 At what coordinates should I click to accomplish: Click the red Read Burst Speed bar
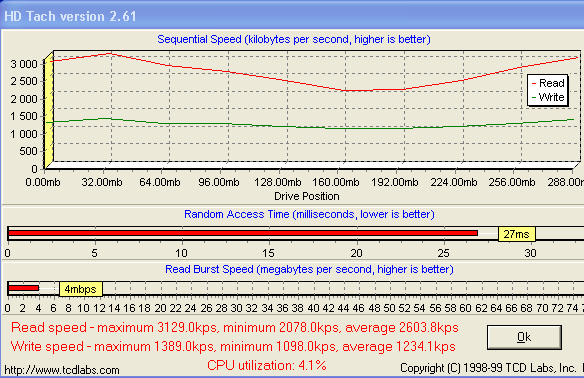(x=23, y=288)
